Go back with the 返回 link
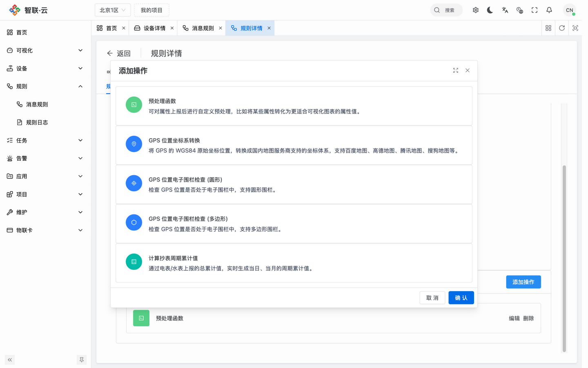The height and width of the screenshot is (368, 588). [x=119, y=53]
